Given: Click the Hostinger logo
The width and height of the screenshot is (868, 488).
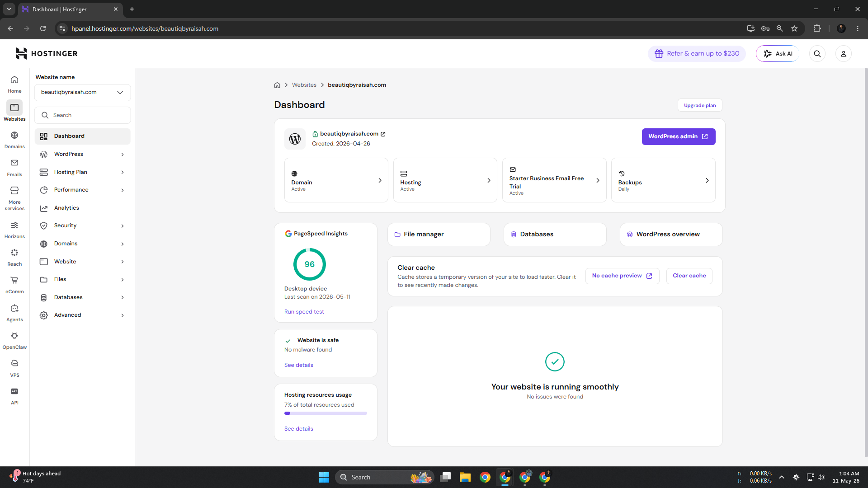Looking at the screenshot, I should pyautogui.click(x=47, y=53).
